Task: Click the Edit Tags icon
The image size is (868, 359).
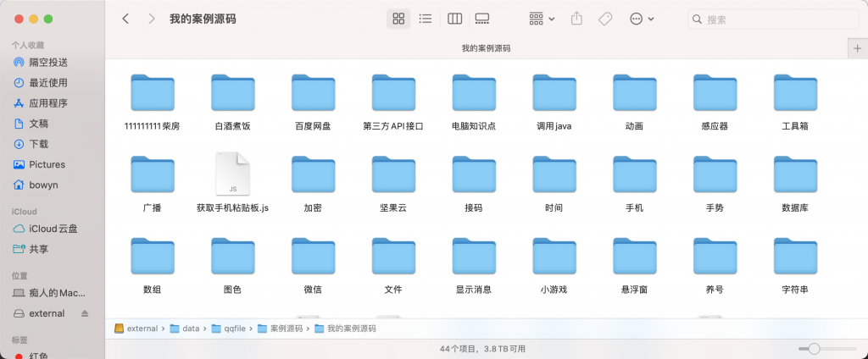Action: [605, 19]
